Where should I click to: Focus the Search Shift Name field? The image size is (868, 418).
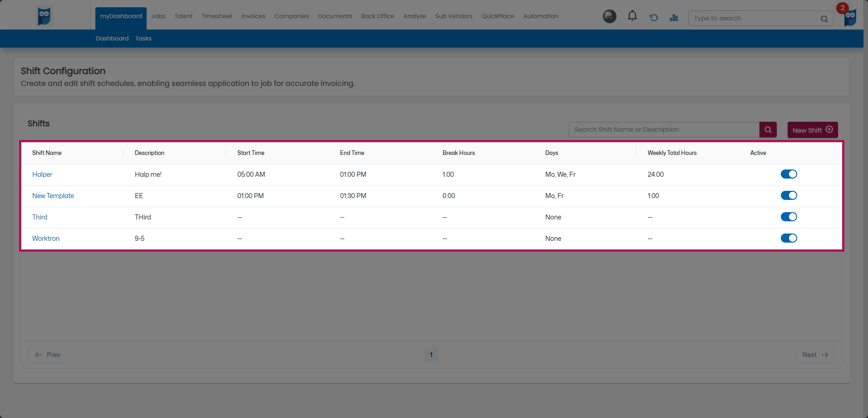(x=664, y=129)
